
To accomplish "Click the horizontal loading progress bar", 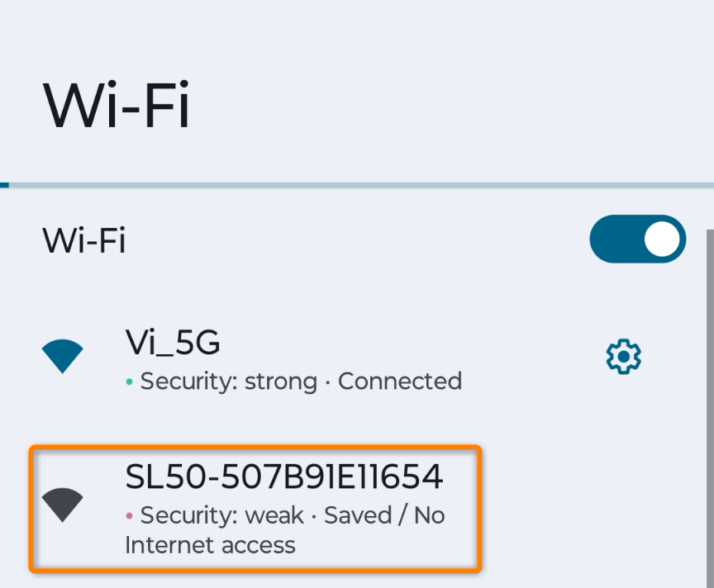I will 357,185.
